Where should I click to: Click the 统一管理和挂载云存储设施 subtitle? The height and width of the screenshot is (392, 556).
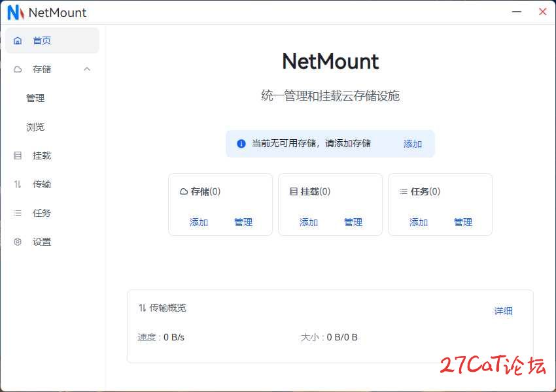pyautogui.click(x=330, y=95)
